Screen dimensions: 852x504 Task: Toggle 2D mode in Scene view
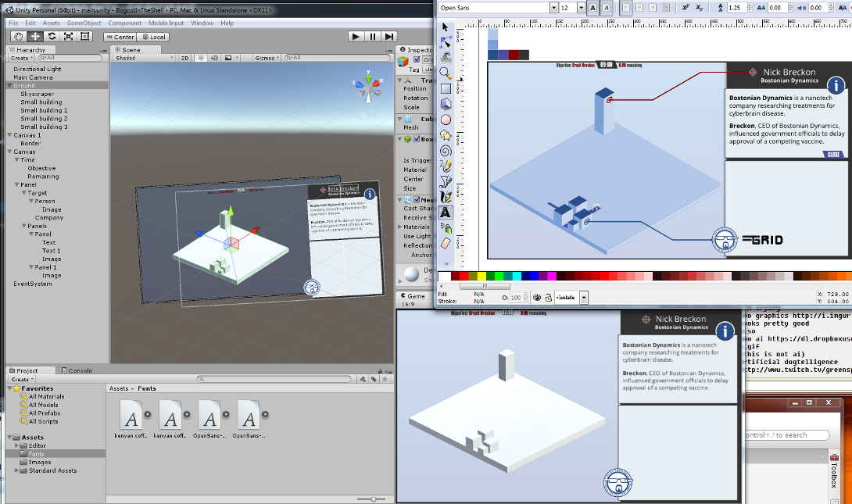(184, 58)
